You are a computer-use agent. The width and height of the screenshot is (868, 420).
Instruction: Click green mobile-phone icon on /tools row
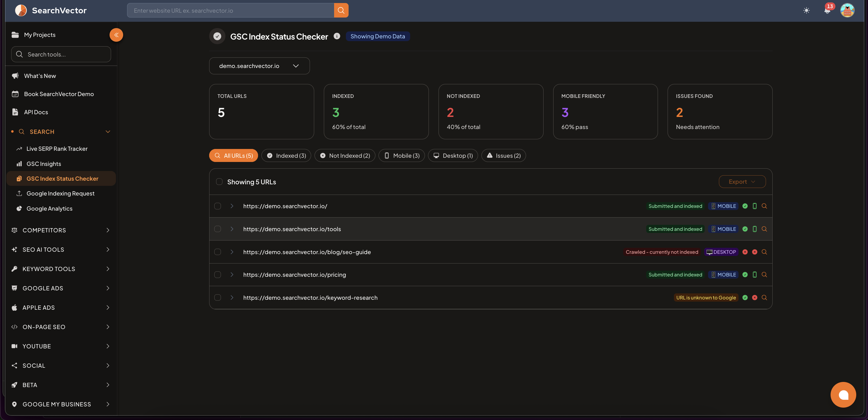click(755, 229)
